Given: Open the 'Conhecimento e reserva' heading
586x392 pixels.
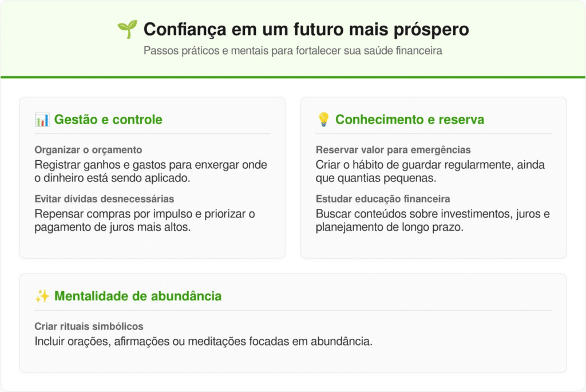Looking at the screenshot, I should point(409,120).
